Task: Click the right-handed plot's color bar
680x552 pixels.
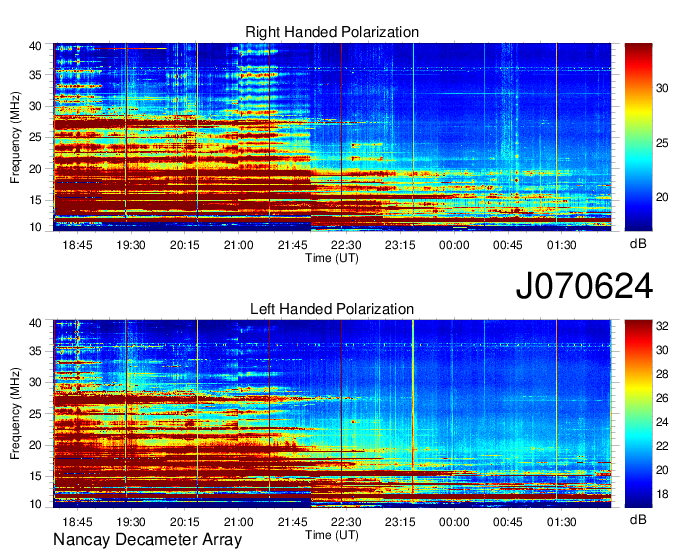Action: pos(638,137)
